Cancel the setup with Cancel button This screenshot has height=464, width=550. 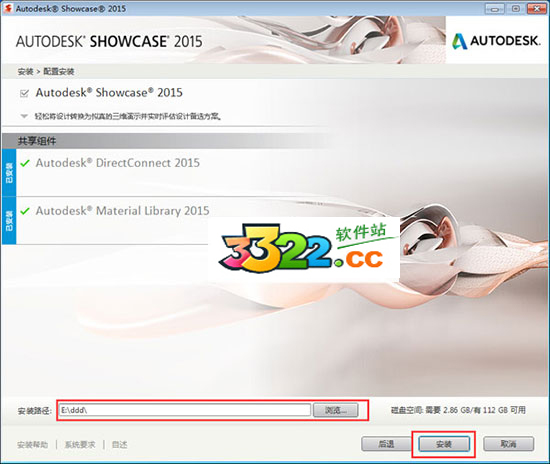[x=509, y=444]
